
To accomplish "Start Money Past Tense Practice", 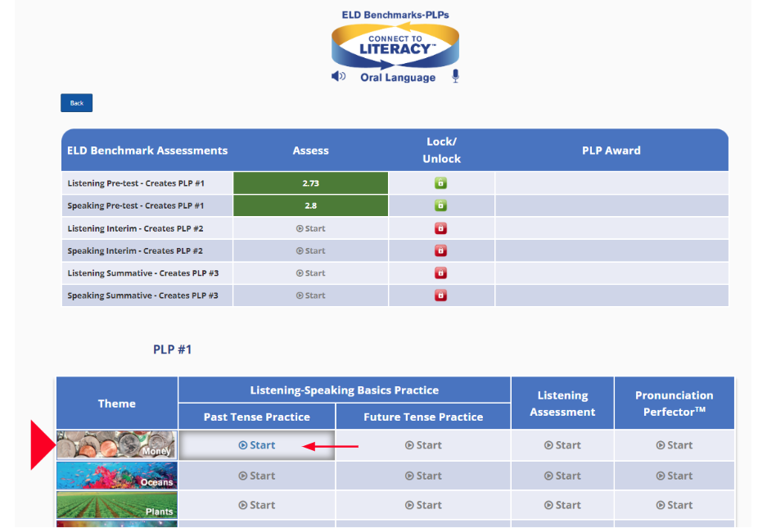I will click(257, 445).
